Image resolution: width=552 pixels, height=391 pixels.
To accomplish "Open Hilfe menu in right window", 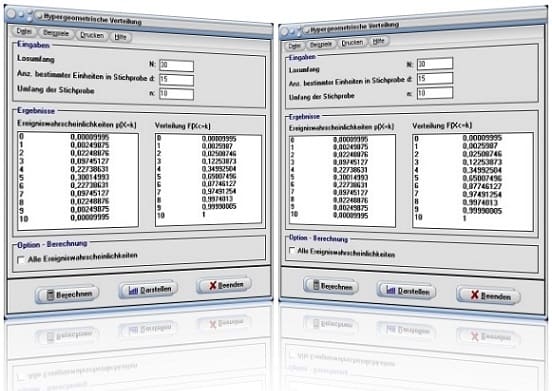I will pos(378,41).
